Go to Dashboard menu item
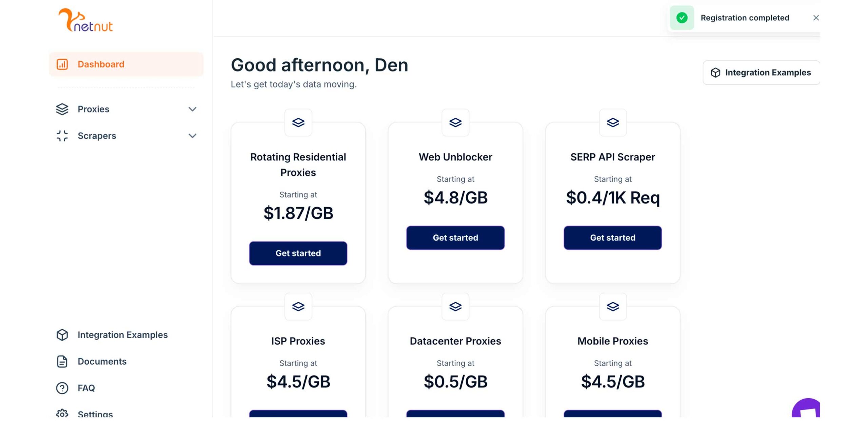 tap(101, 64)
